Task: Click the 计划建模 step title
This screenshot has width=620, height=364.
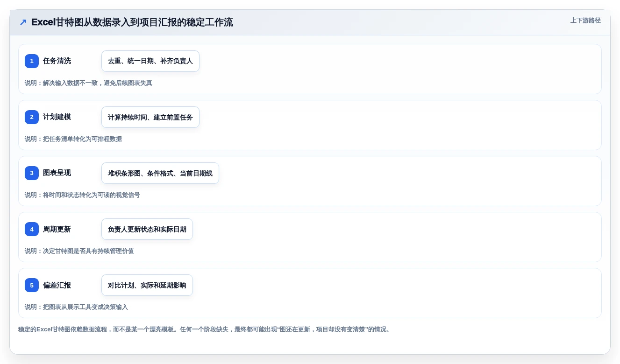Action: 57,117
